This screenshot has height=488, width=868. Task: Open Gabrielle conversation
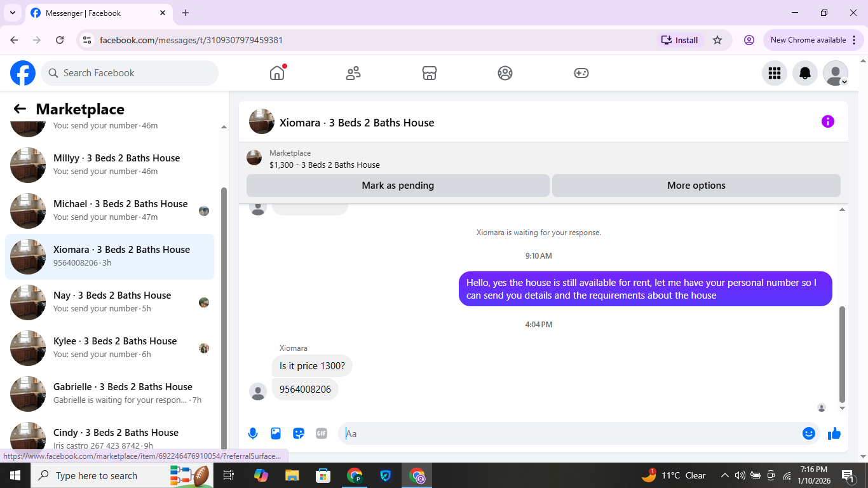click(x=109, y=393)
